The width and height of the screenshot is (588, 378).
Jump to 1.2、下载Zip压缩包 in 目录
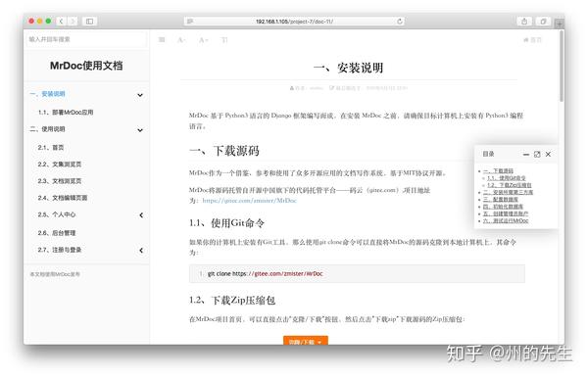click(510, 185)
